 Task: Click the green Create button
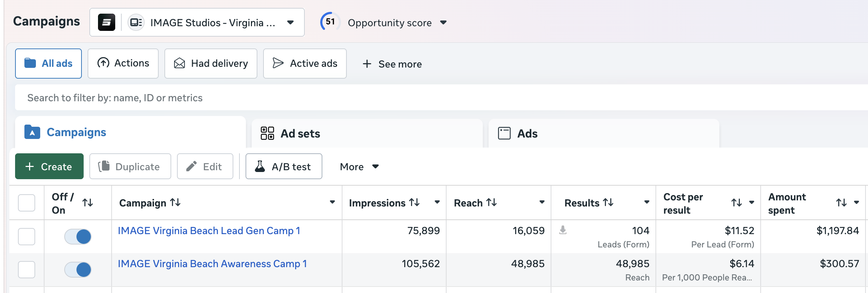(49, 166)
